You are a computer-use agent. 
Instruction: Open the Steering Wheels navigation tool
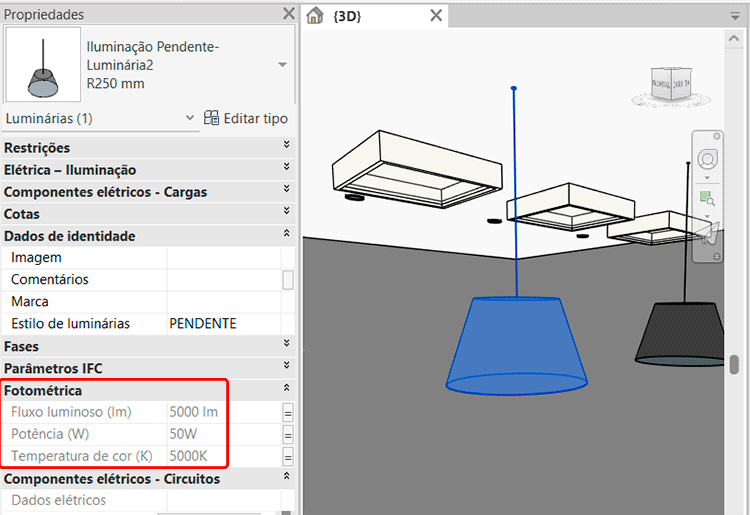click(708, 160)
